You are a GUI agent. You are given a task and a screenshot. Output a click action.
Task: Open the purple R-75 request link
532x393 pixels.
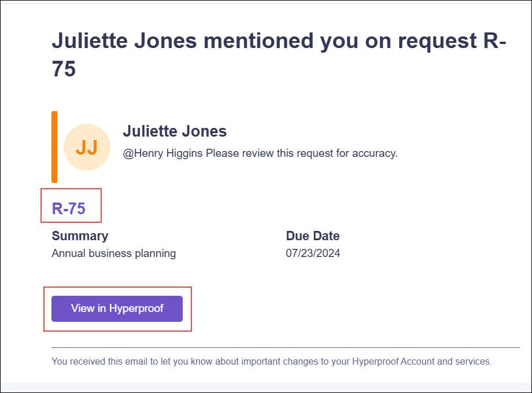click(69, 208)
